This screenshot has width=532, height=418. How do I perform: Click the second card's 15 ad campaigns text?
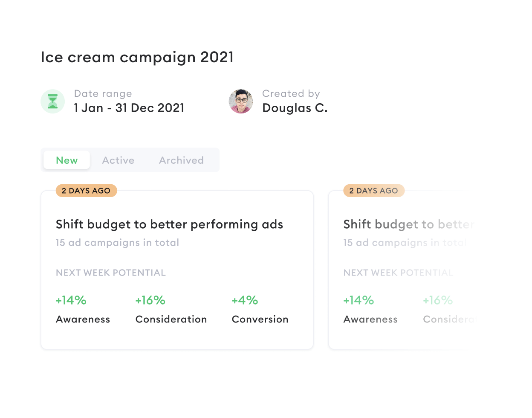405,243
